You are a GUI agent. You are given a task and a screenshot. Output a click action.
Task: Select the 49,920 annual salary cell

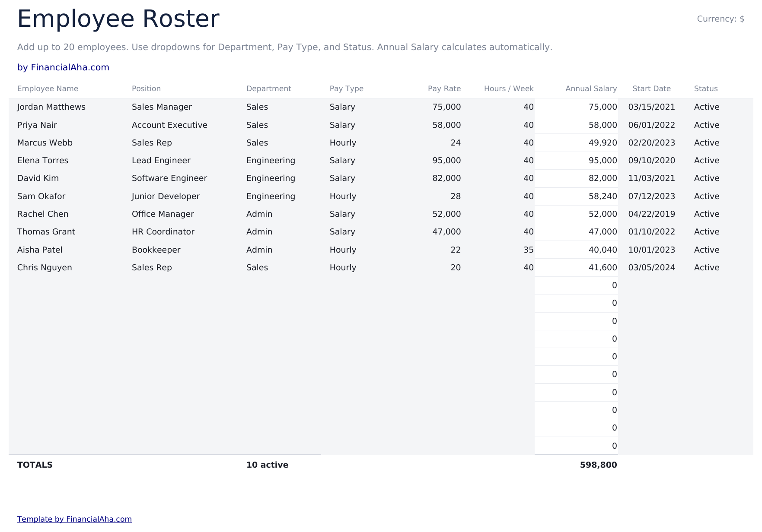coord(576,143)
